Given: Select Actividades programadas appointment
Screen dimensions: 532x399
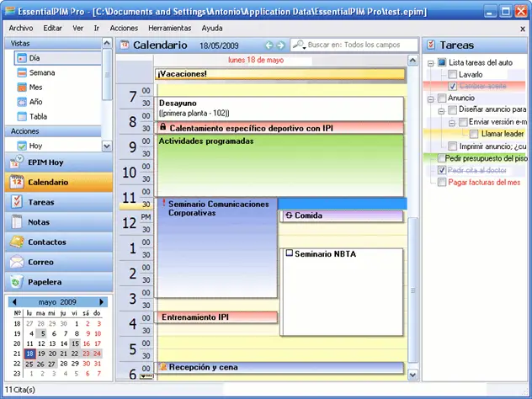Looking at the screenshot, I should coord(280,166).
